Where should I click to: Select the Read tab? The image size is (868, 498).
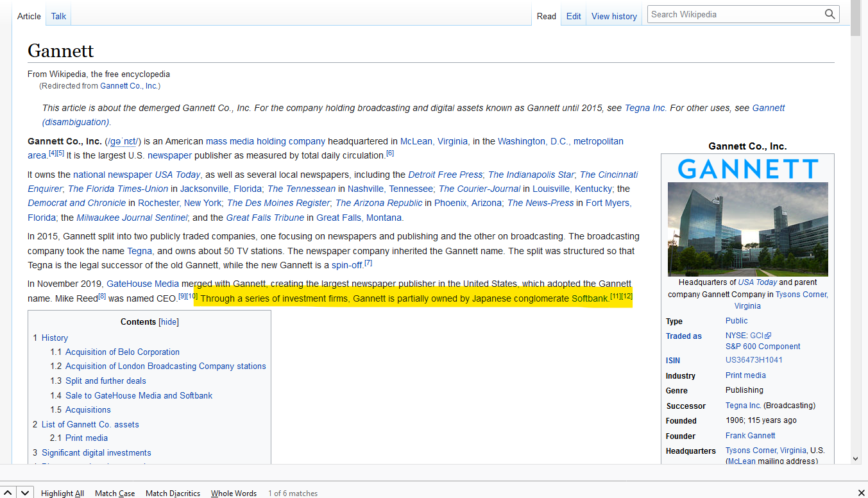tap(546, 16)
